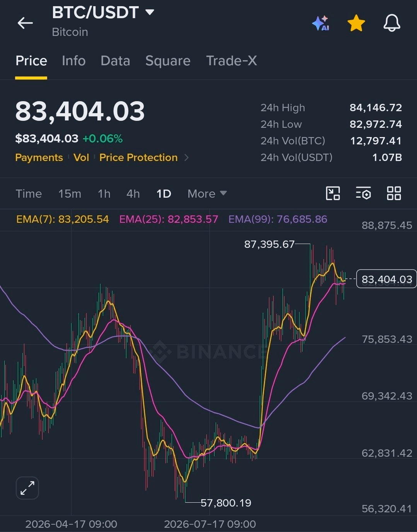Tap the 88,875.45 price axis label
The height and width of the screenshot is (532, 417).
387,225
